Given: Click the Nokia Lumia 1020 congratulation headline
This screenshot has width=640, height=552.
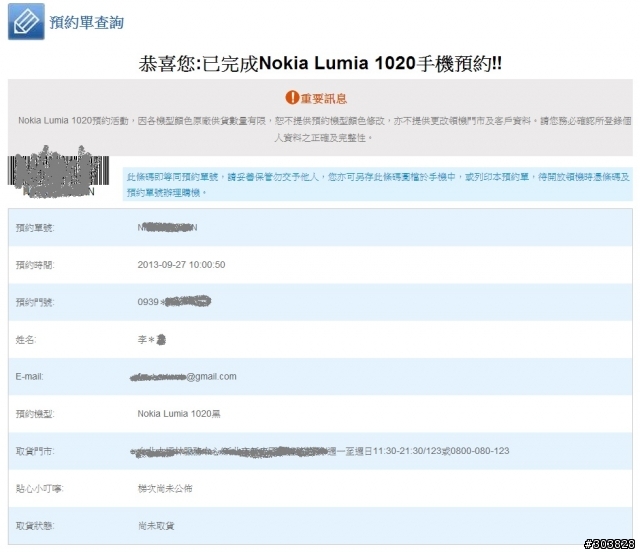Looking at the screenshot, I should [320, 64].
